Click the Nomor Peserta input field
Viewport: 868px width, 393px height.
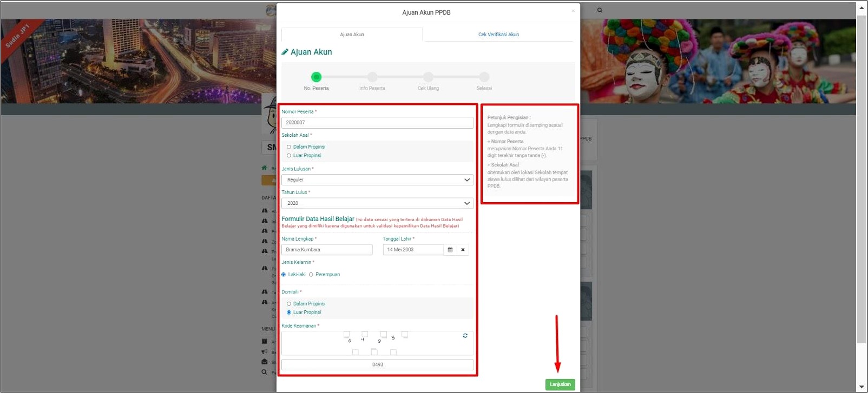pyautogui.click(x=377, y=123)
